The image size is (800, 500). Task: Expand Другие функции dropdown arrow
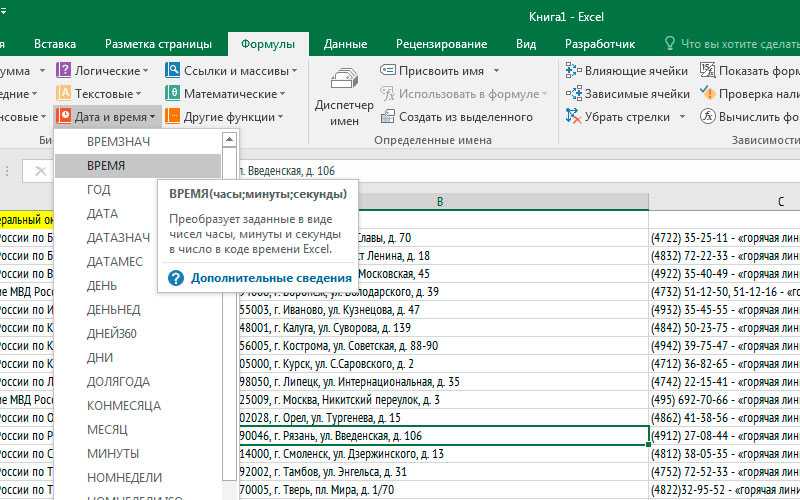coord(280,117)
